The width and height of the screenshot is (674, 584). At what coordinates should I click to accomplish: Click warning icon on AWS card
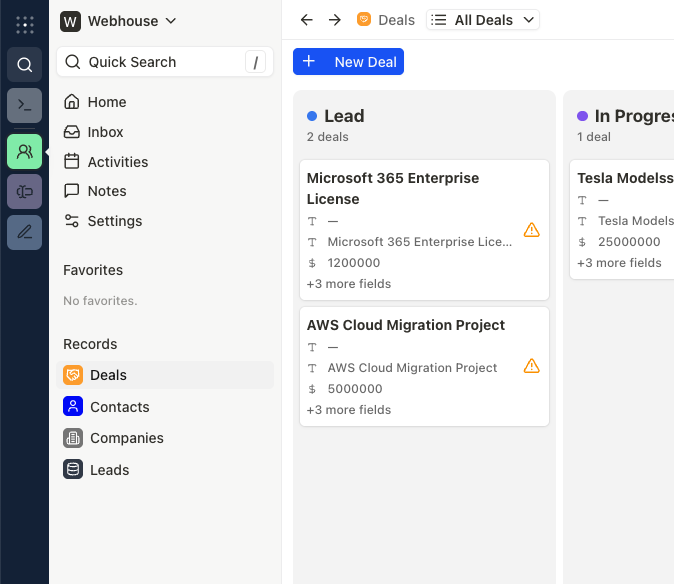(532, 366)
